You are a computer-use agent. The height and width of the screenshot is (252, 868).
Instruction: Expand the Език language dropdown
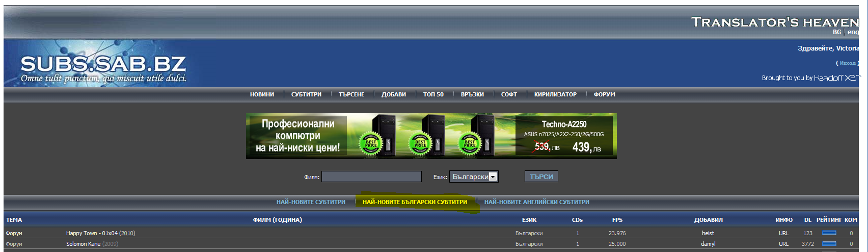[x=474, y=177]
